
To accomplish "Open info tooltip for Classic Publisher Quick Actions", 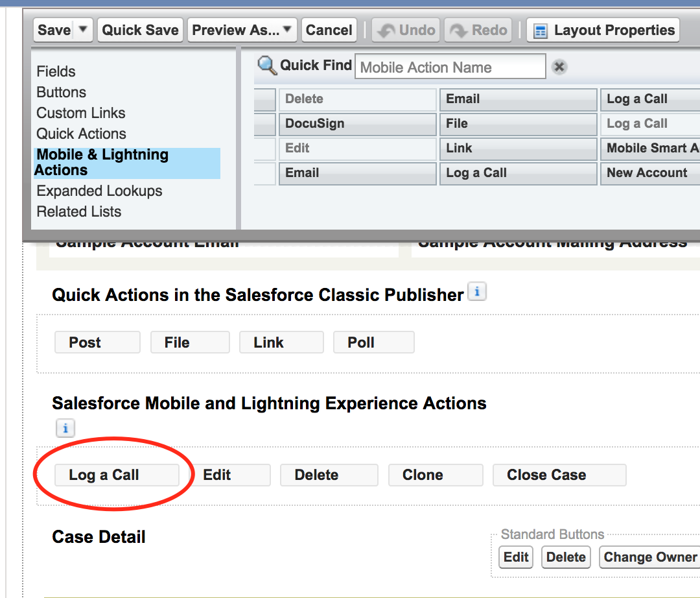I will (x=477, y=292).
